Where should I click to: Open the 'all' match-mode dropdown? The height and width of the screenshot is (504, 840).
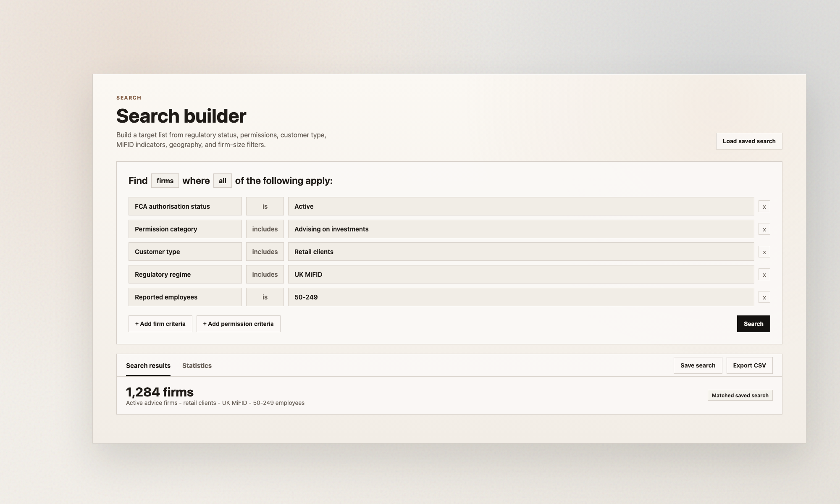(222, 181)
